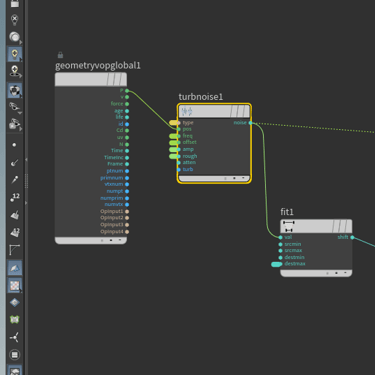Click the green-cornered square display icon
Image resolution: width=375 pixels, height=375 pixels.
point(14,320)
